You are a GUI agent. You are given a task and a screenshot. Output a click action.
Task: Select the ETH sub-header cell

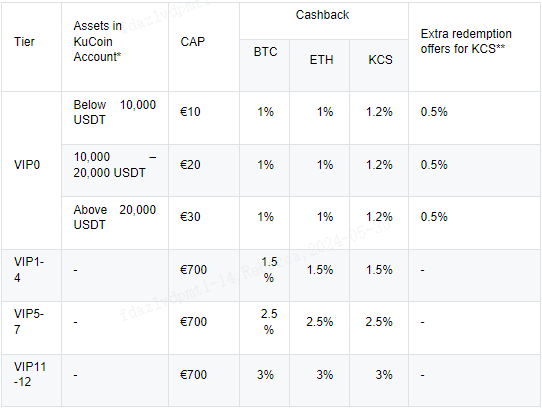(319, 65)
